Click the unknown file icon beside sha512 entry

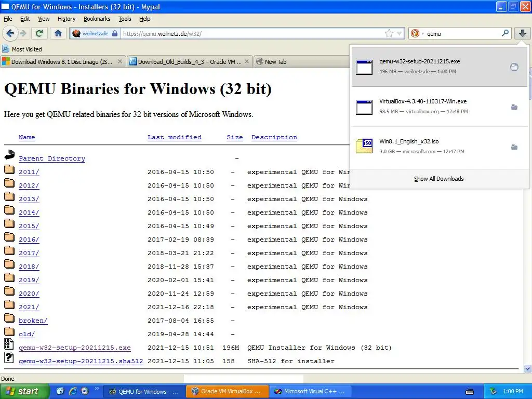point(9,357)
